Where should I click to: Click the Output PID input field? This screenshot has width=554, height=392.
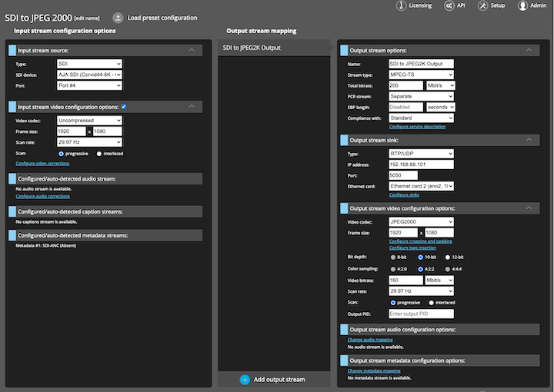pos(421,314)
